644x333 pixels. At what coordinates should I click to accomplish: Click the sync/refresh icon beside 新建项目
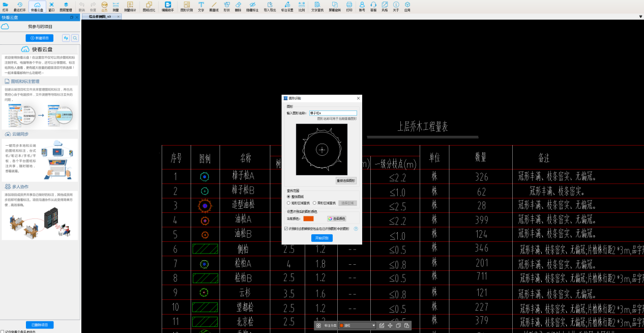click(66, 38)
